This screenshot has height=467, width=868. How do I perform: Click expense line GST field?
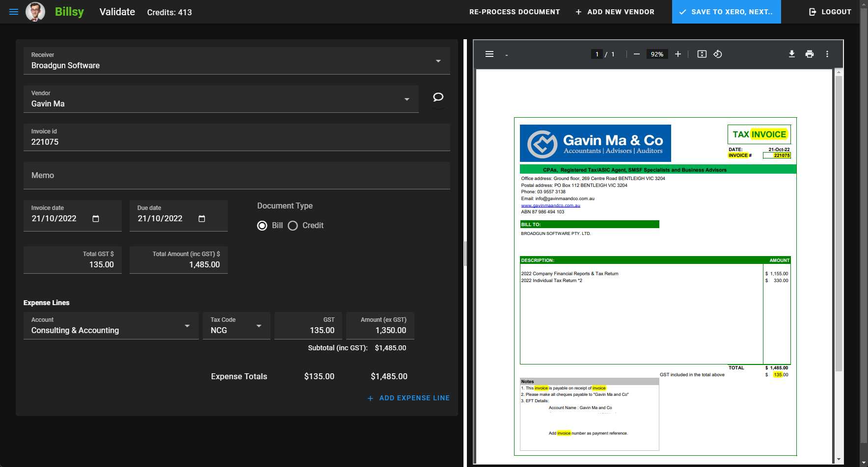pos(308,326)
